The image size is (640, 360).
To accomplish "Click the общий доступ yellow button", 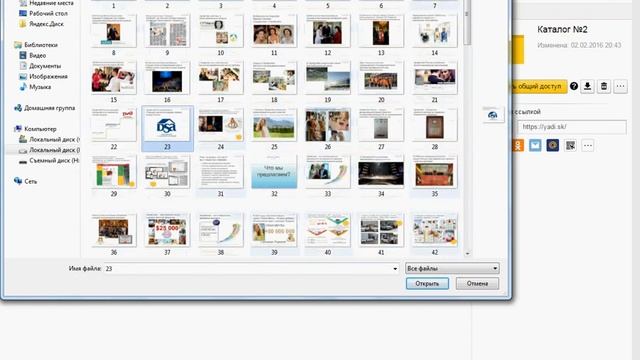I will point(539,86).
